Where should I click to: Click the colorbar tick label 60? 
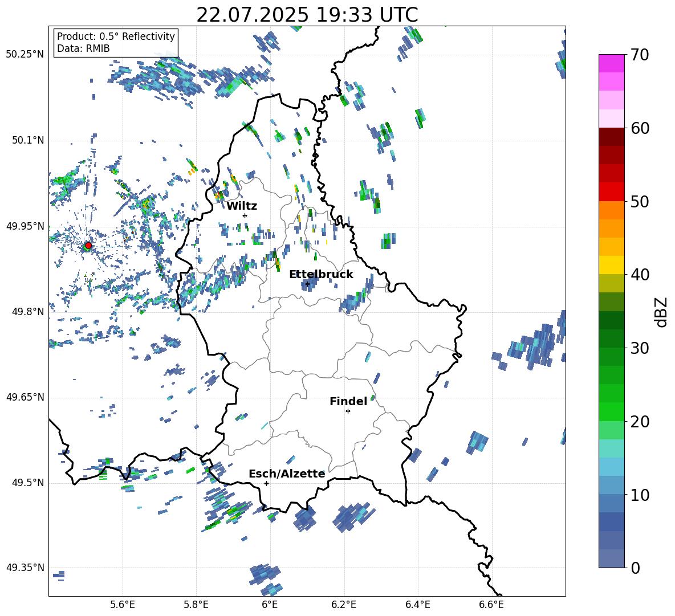point(640,128)
